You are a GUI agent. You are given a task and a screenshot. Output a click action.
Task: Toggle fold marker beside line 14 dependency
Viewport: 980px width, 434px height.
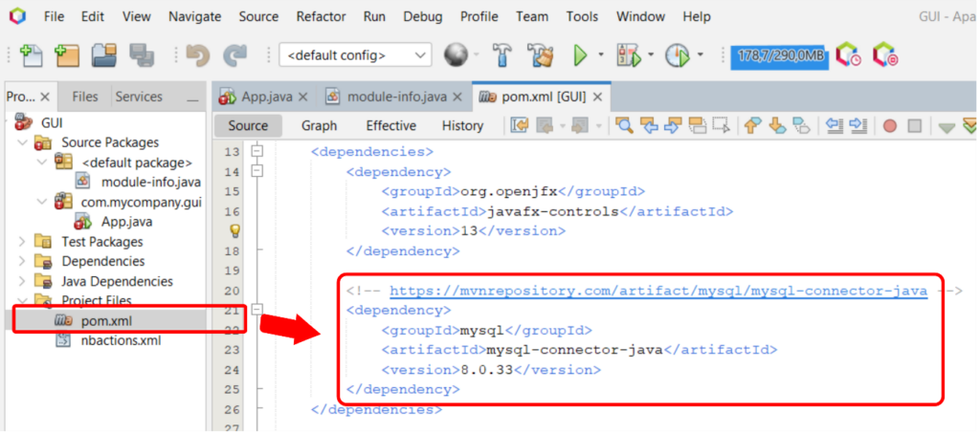(256, 171)
